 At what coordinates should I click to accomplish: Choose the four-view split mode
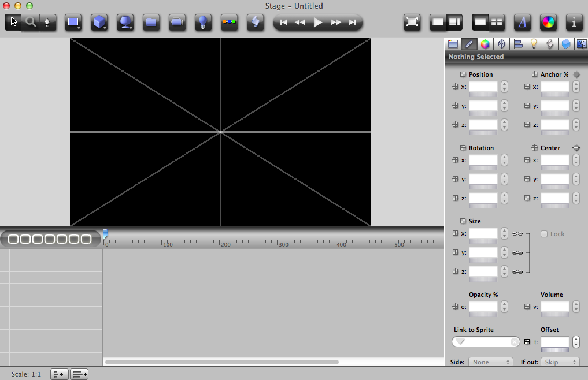(x=497, y=22)
